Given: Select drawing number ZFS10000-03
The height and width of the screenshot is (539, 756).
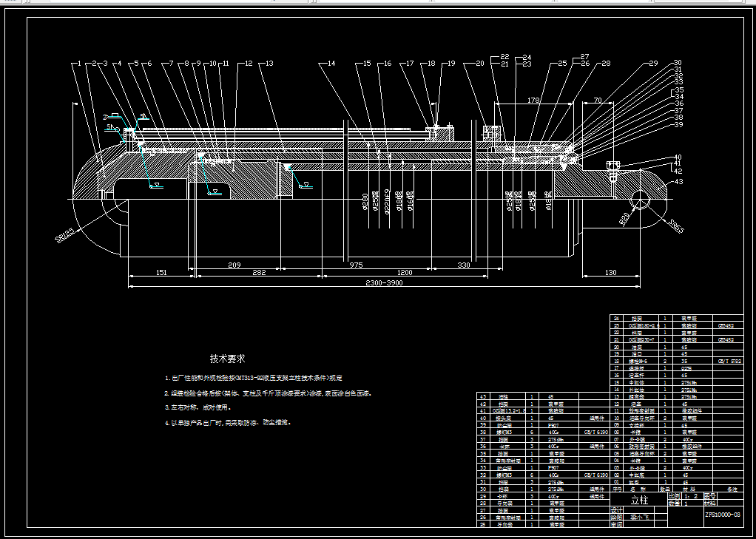Looking at the screenshot, I should [722, 515].
